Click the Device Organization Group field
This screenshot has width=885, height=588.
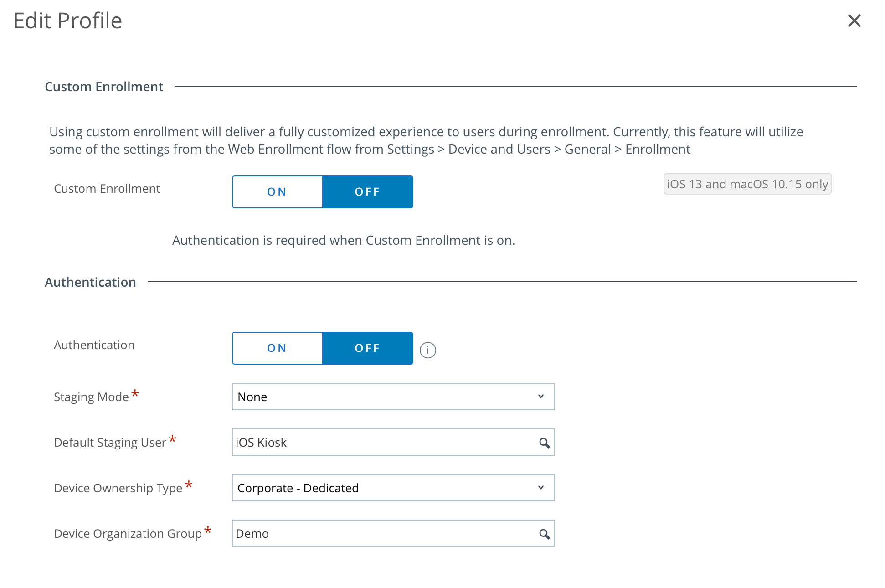pyautogui.click(x=383, y=533)
